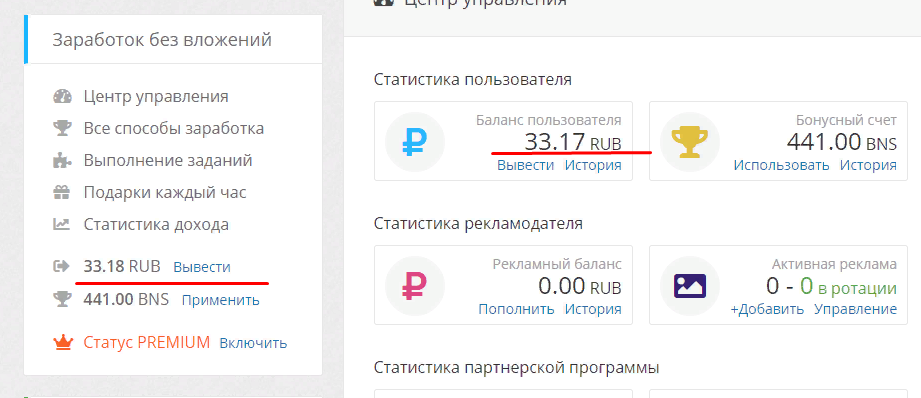
Task: Click the 441.00 BNS value in Бонусный счет card
Action: pyautogui.click(x=842, y=142)
